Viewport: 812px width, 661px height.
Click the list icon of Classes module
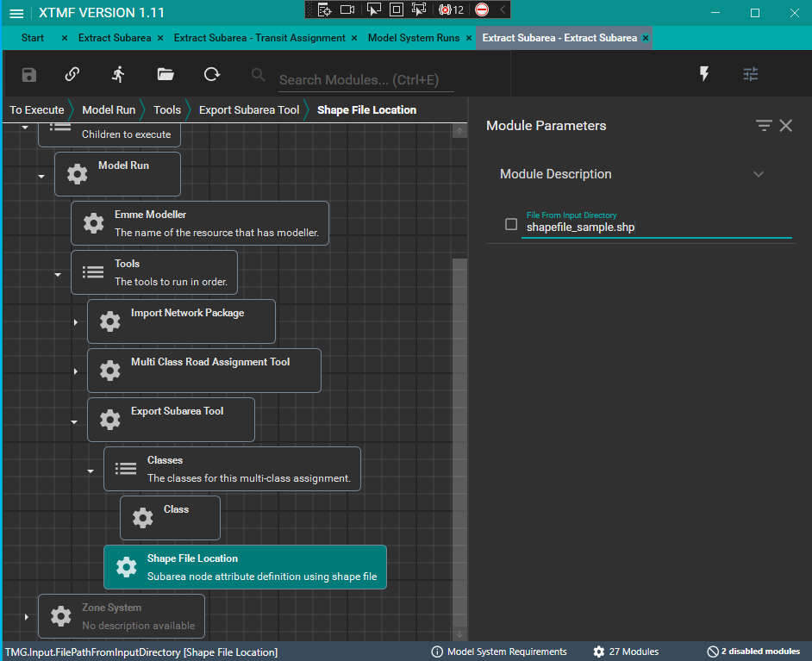click(x=126, y=469)
